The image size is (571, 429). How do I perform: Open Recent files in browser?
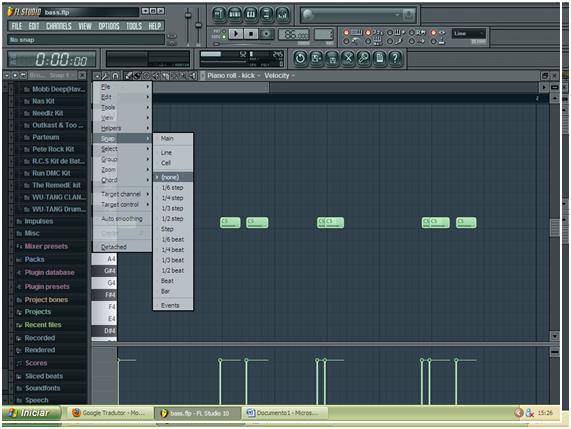point(43,324)
